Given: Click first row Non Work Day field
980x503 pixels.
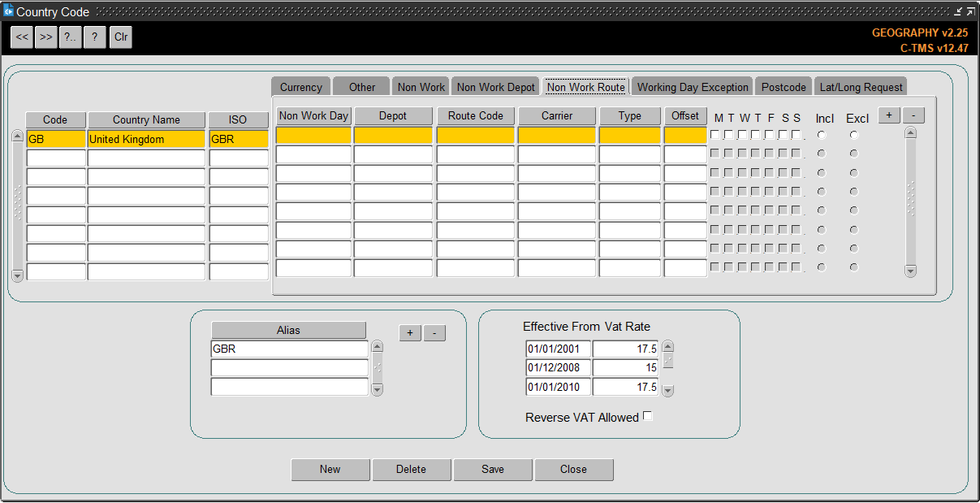Looking at the screenshot, I should (313, 136).
